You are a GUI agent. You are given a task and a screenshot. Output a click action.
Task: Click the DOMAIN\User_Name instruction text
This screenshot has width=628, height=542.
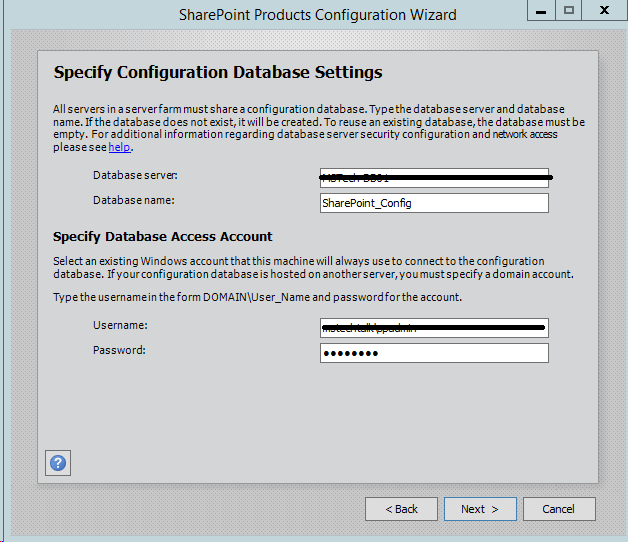[257, 298]
